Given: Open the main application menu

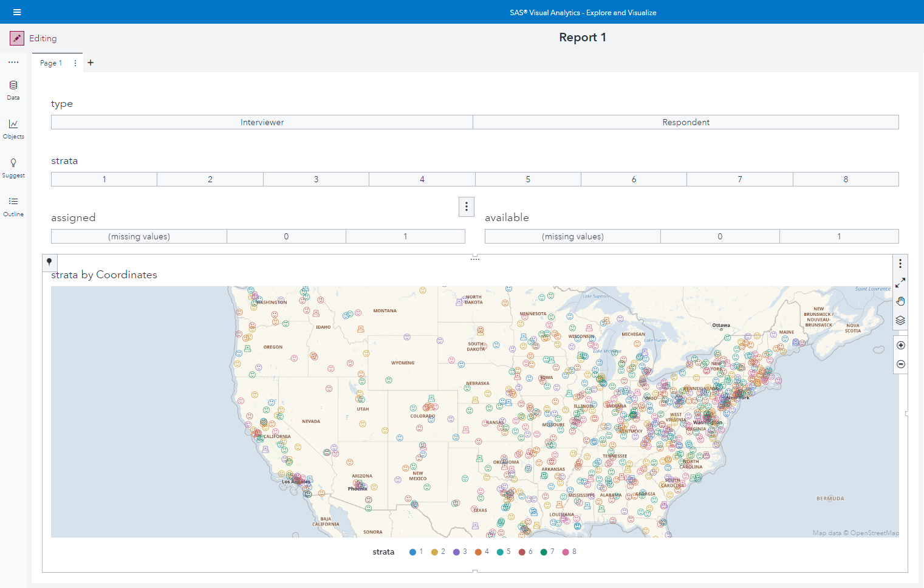Looking at the screenshot, I should pyautogui.click(x=17, y=12).
